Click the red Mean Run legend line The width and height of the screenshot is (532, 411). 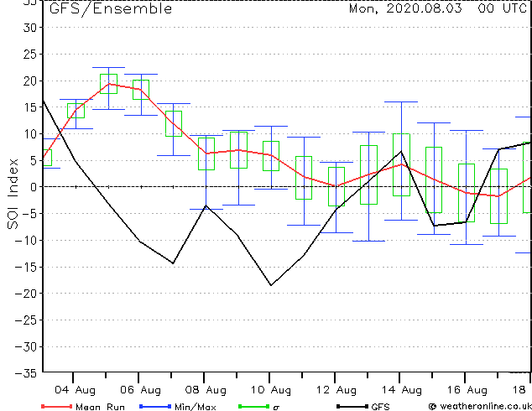[x=57, y=406]
